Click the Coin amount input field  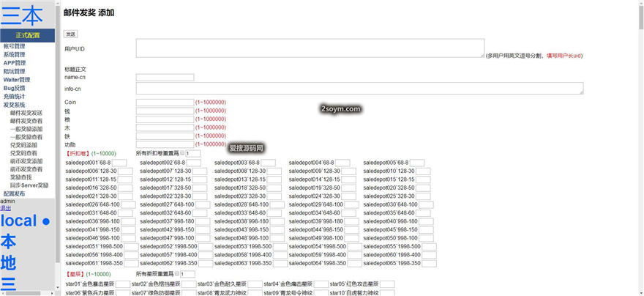click(x=165, y=103)
